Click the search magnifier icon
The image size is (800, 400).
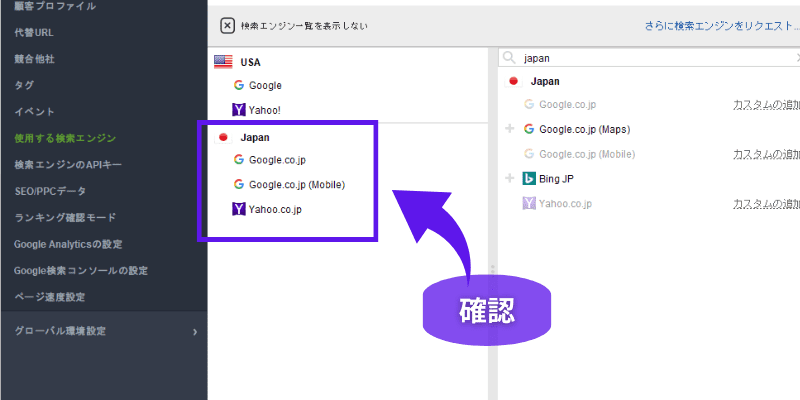point(509,58)
